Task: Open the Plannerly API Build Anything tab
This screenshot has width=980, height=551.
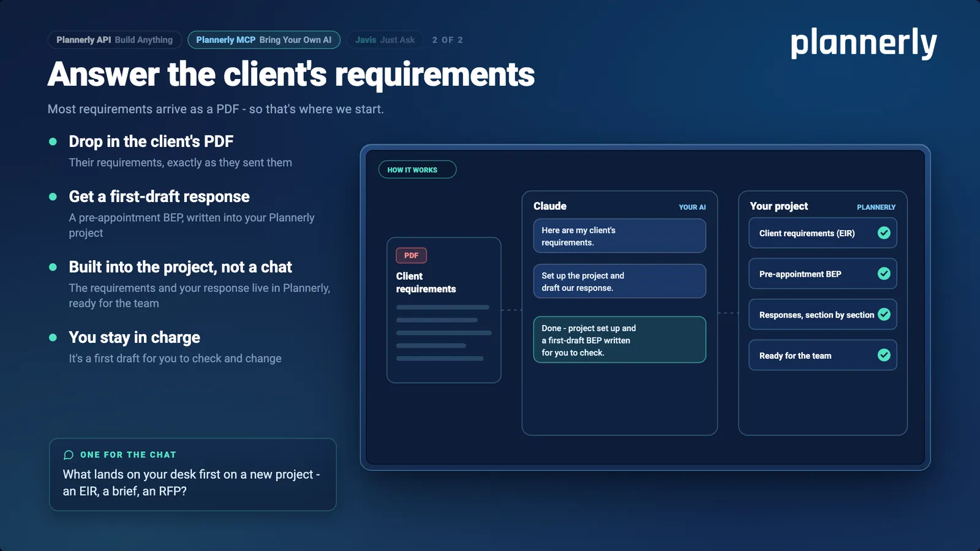Action: (x=115, y=40)
